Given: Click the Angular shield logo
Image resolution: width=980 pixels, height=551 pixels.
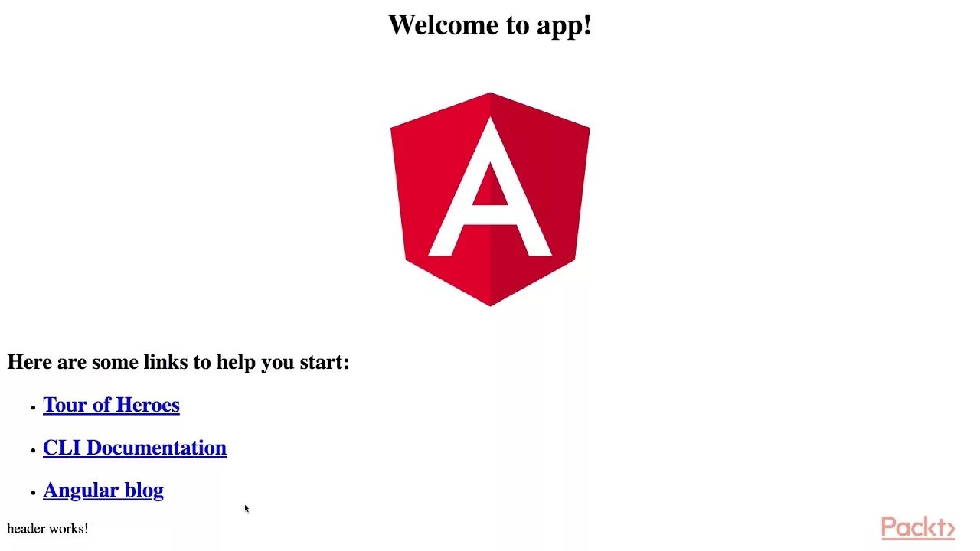Looking at the screenshot, I should point(490,199).
